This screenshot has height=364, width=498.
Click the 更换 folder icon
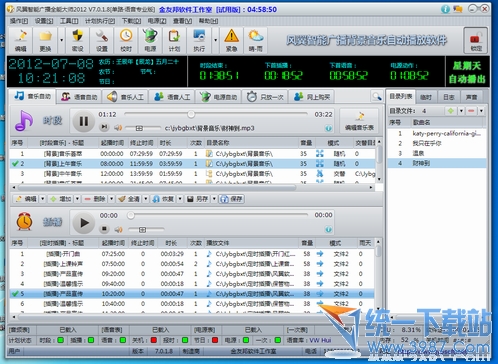(x=45, y=40)
